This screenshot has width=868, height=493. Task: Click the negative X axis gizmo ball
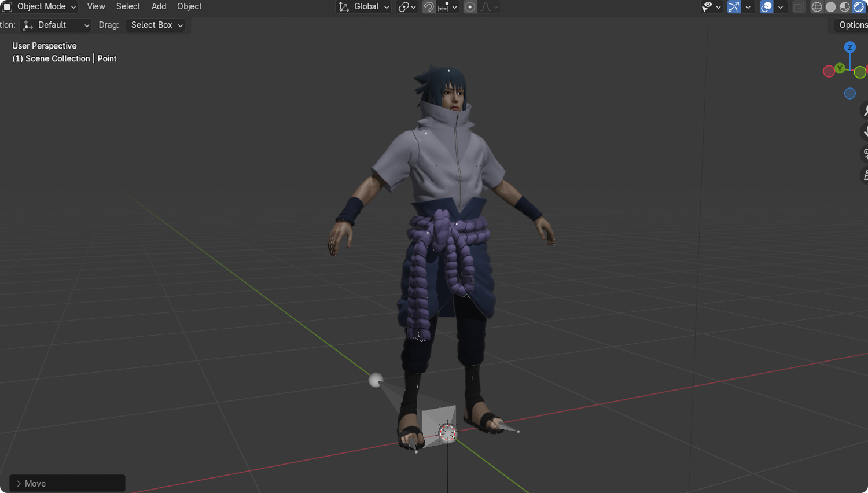[829, 71]
